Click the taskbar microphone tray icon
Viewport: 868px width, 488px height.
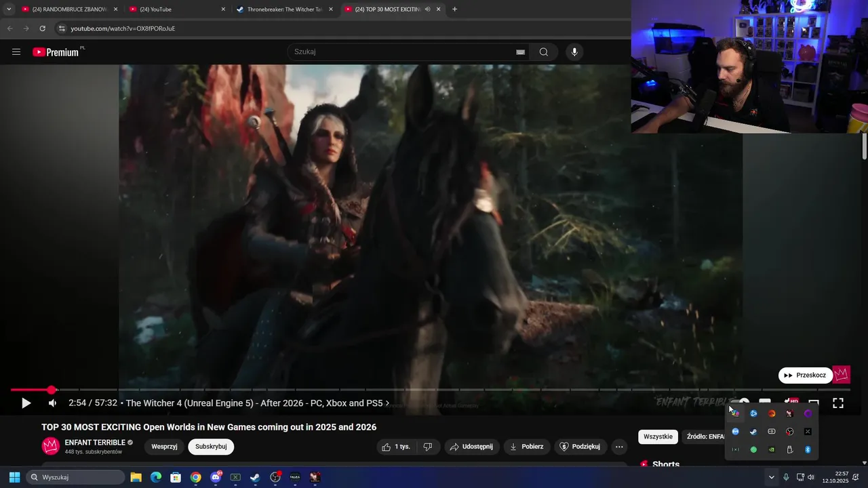[786, 477]
